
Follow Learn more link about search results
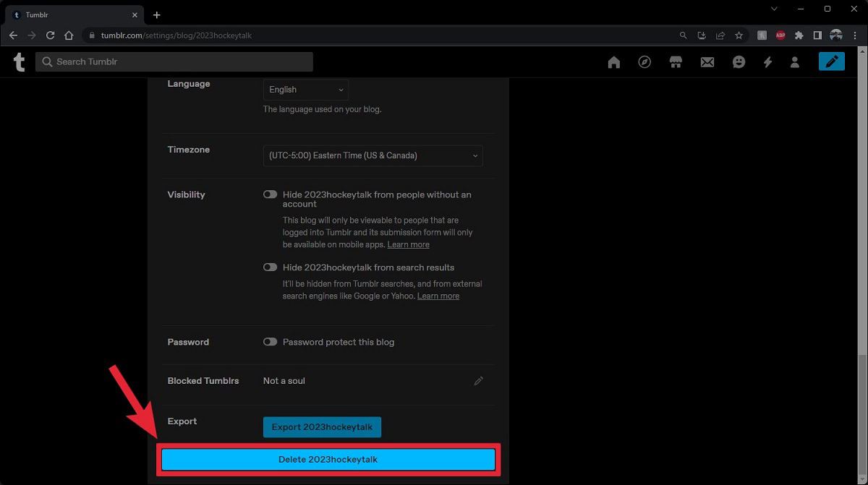[438, 296]
